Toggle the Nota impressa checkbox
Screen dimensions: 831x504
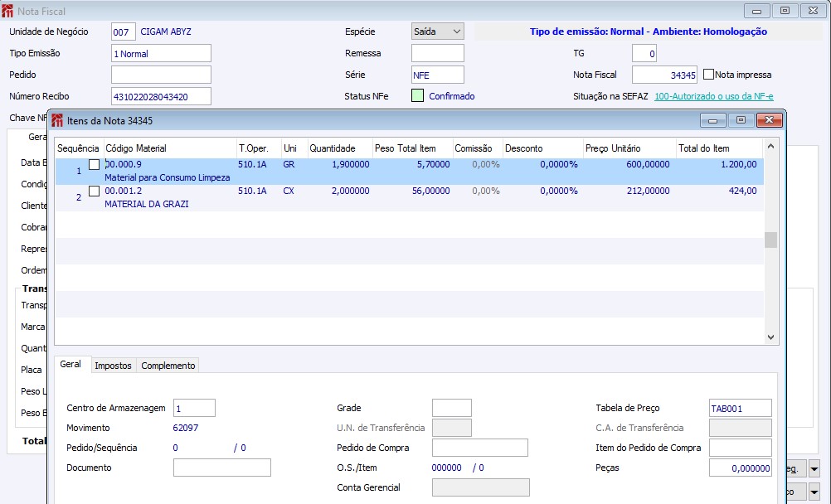tap(708, 75)
